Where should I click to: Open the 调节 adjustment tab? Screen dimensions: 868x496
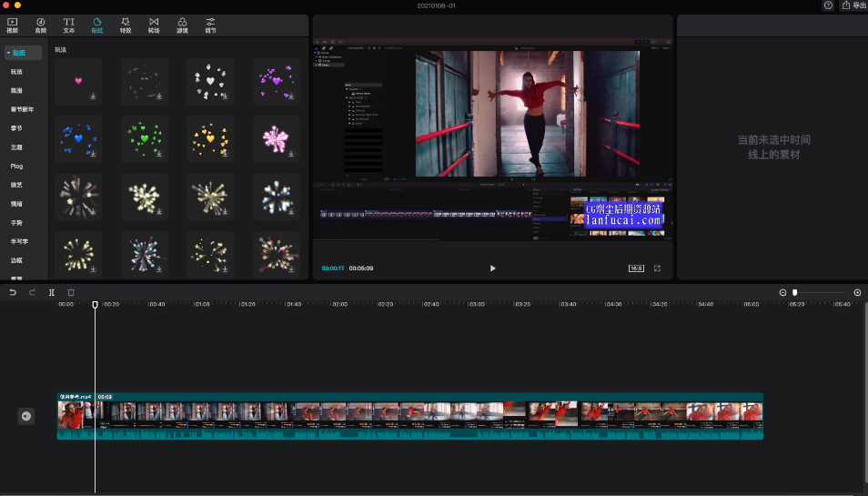coord(210,25)
